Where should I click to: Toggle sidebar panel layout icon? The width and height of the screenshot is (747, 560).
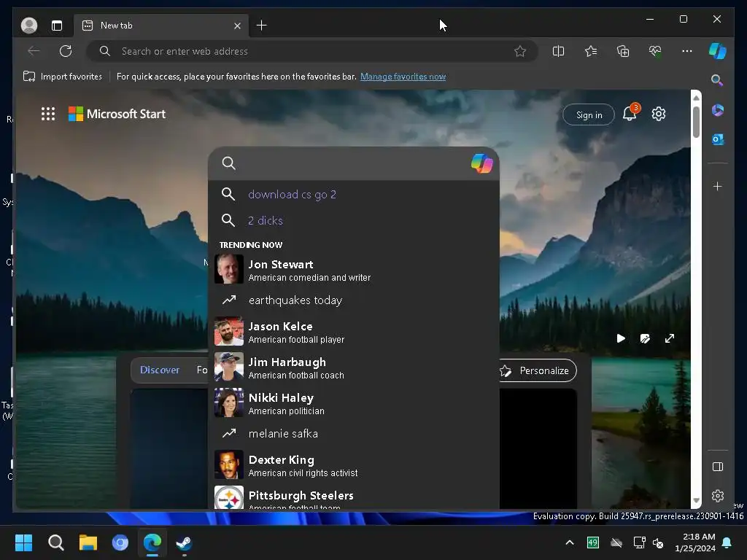pyautogui.click(x=718, y=467)
